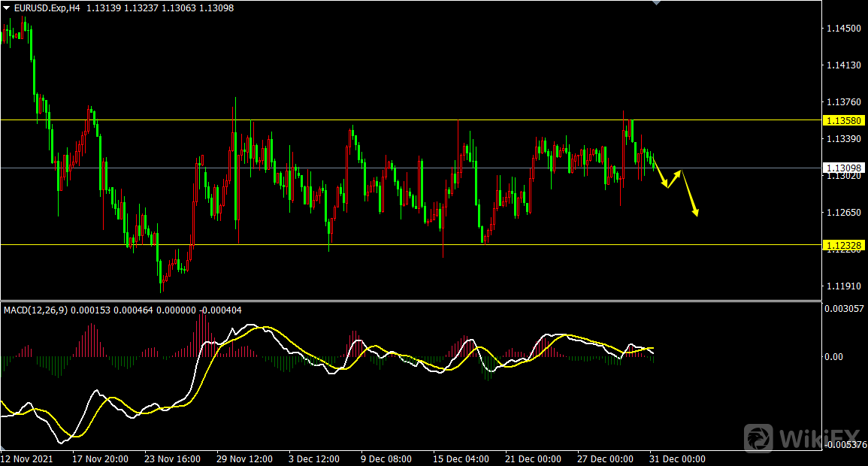
Task: Select the 1.12328 yellow price level label
Action: [x=845, y=245]
